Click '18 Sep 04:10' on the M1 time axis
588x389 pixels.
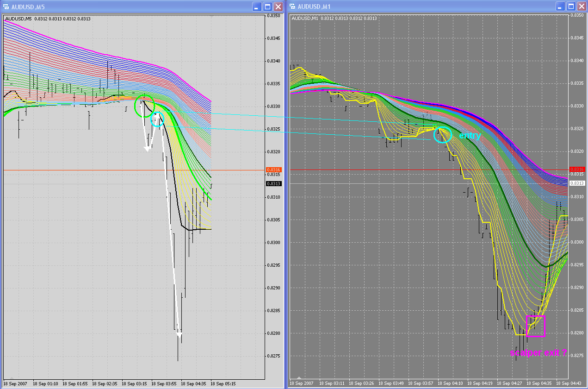click(450, 384)
